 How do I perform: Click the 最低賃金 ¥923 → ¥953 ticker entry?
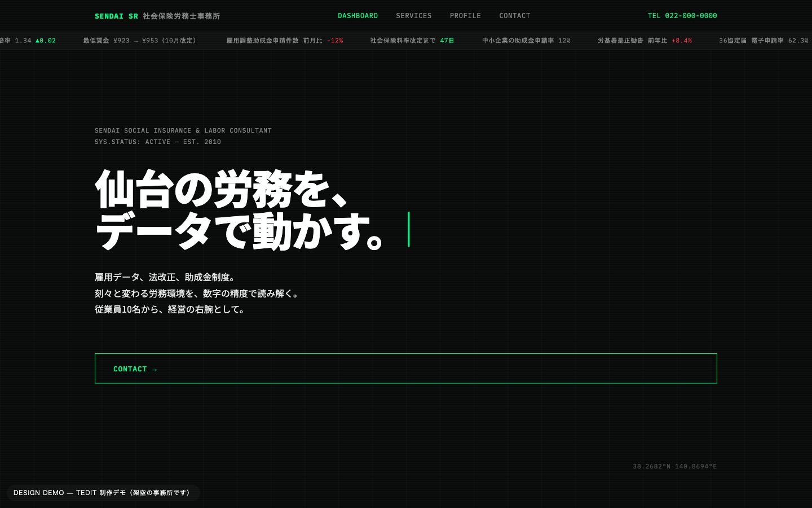(140, 41)
